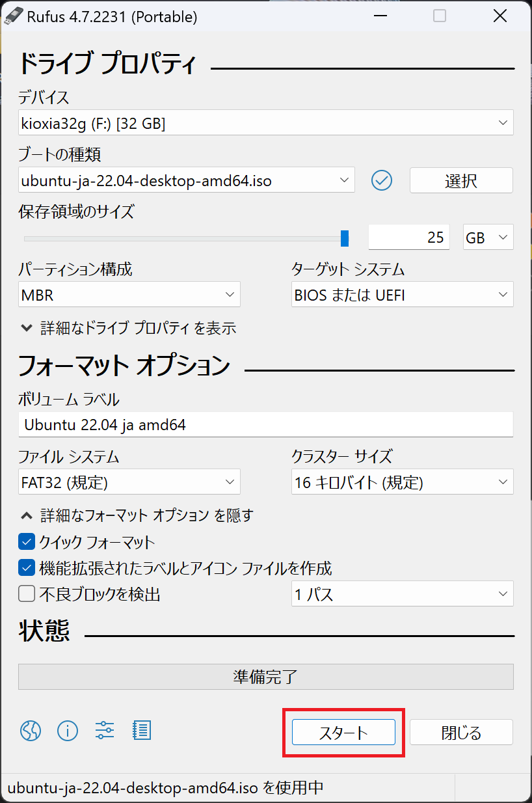Viewport: 532px width, 803px height.
Task: Open the GB unit dropdown
Action: pyautogui.click(x=488, y=238)
